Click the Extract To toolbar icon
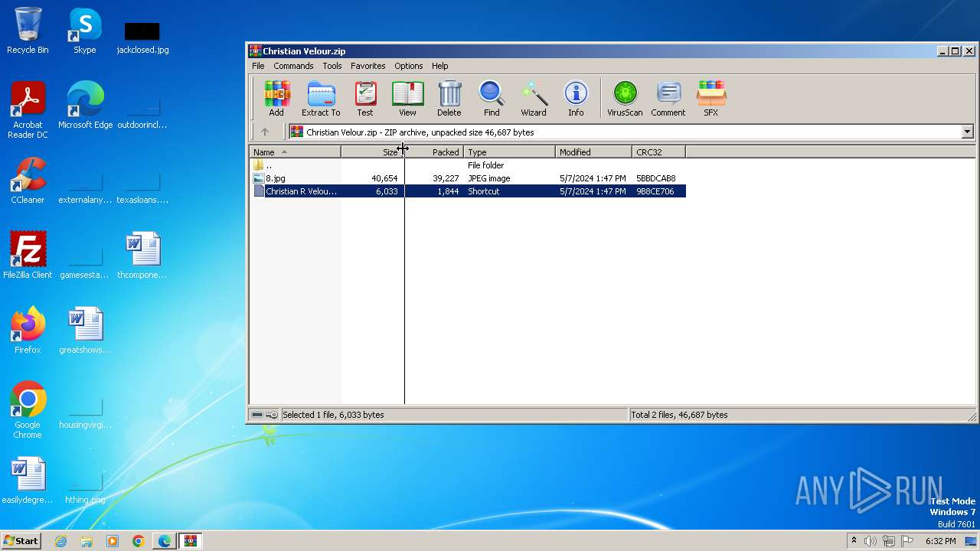980x551 pixels. [321, 98]
